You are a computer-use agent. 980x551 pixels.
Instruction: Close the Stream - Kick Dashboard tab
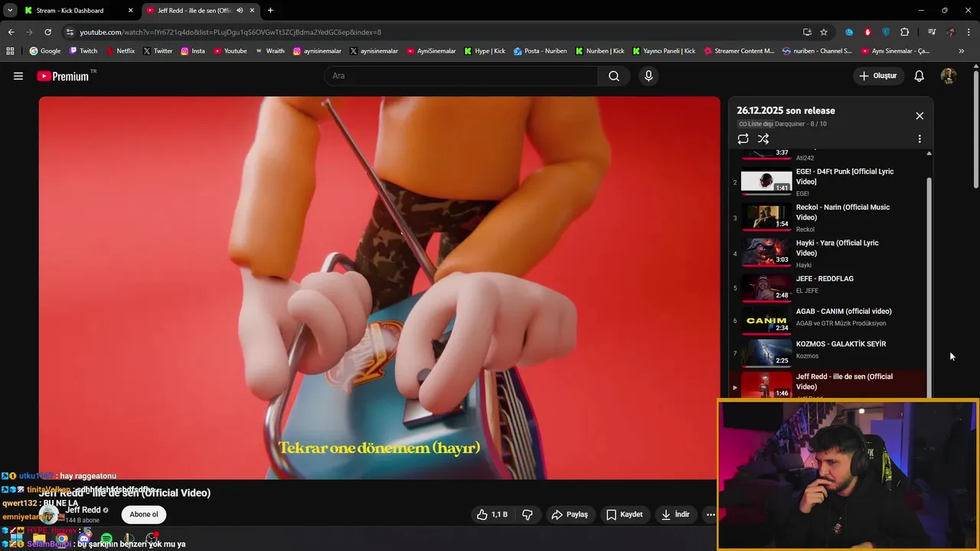(x=130, y=11)
